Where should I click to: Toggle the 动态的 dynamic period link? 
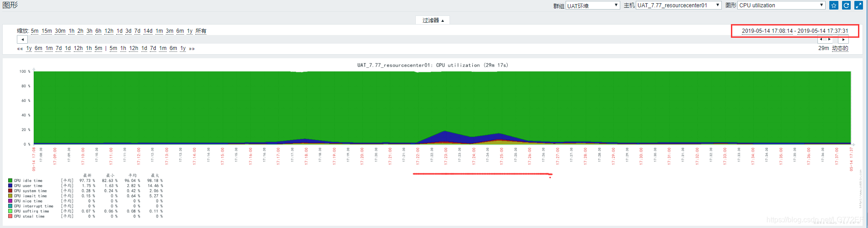pyautogui.click(x=840, y=48)
